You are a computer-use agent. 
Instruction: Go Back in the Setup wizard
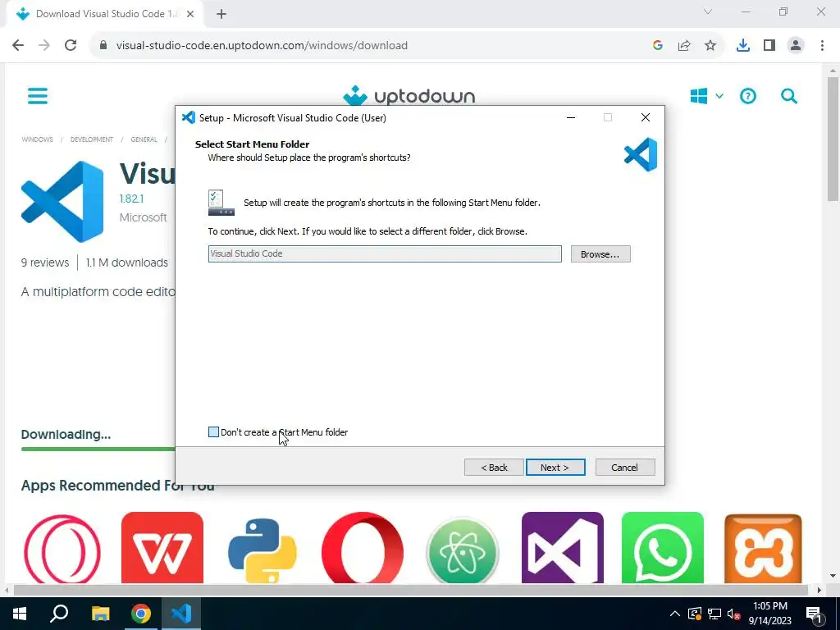494,467
